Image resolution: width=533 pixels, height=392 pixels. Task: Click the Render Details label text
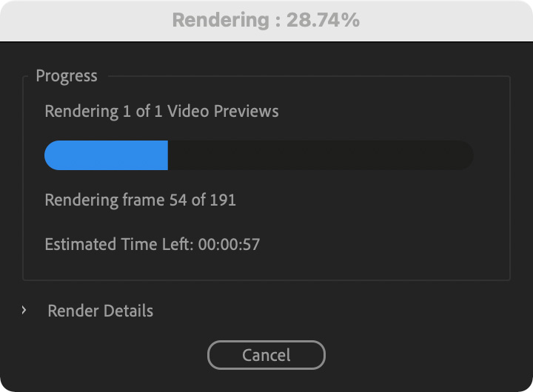click(100, 311)
